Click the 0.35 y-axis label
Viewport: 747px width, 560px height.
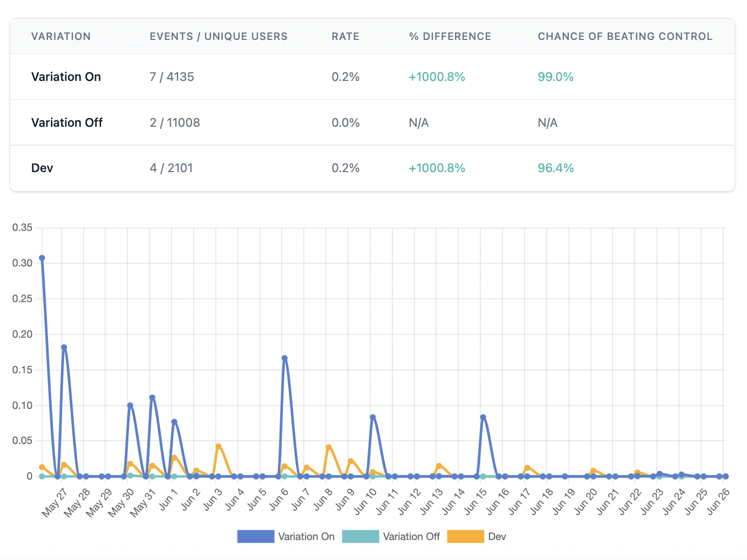point(22,228)
